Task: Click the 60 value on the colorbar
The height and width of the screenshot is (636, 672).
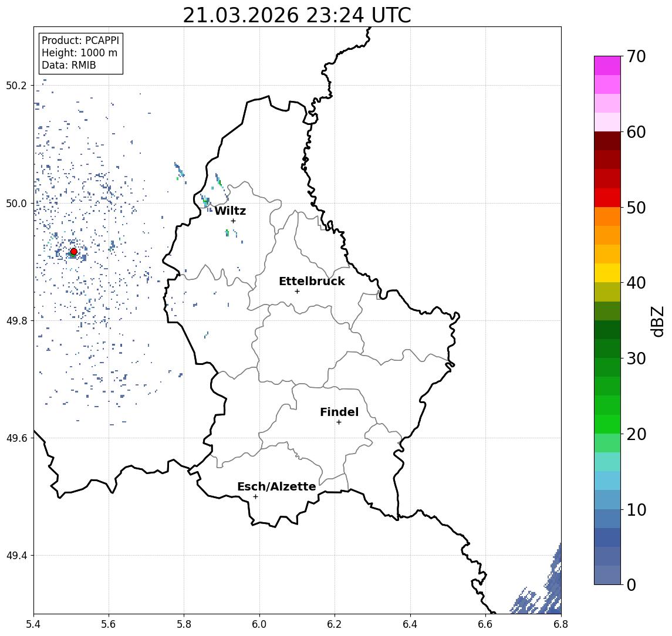Action: click(x=636, y=132)
